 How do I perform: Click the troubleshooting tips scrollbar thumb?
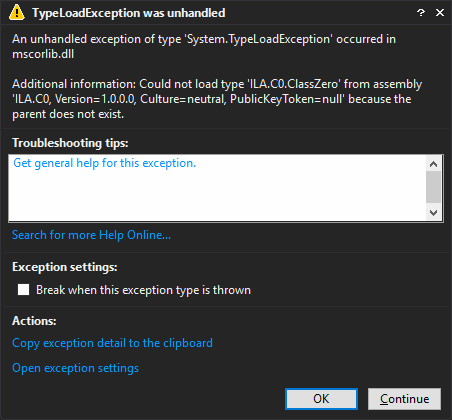pyautogui.click(x=433, y=187)
